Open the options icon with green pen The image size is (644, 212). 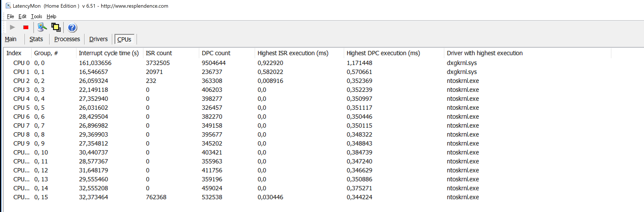pyautogui.click(x=42, y=27)
